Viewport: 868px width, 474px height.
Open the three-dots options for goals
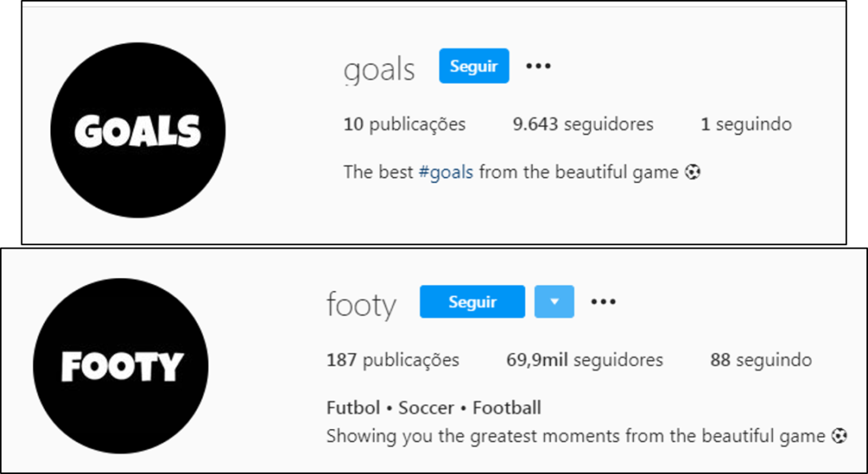click(x=538, y=66)
